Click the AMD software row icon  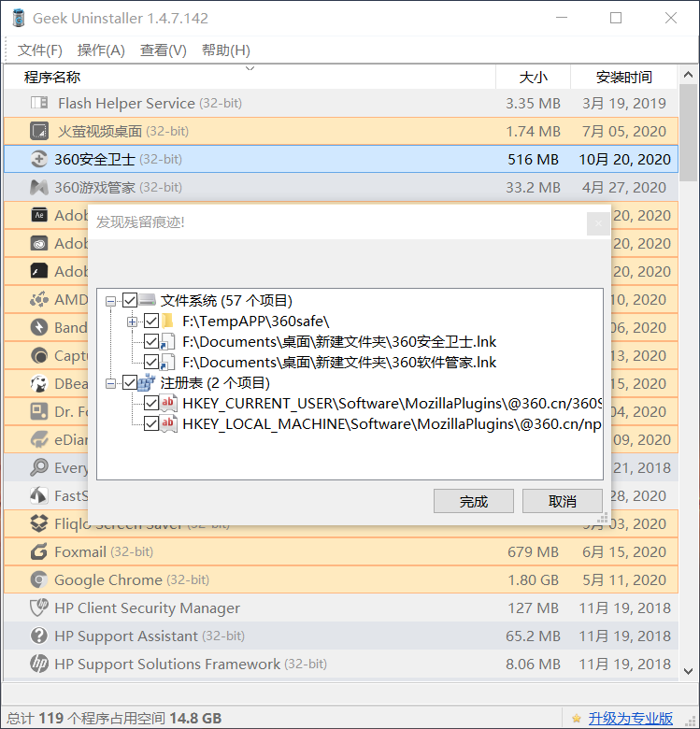pos(39,299)
